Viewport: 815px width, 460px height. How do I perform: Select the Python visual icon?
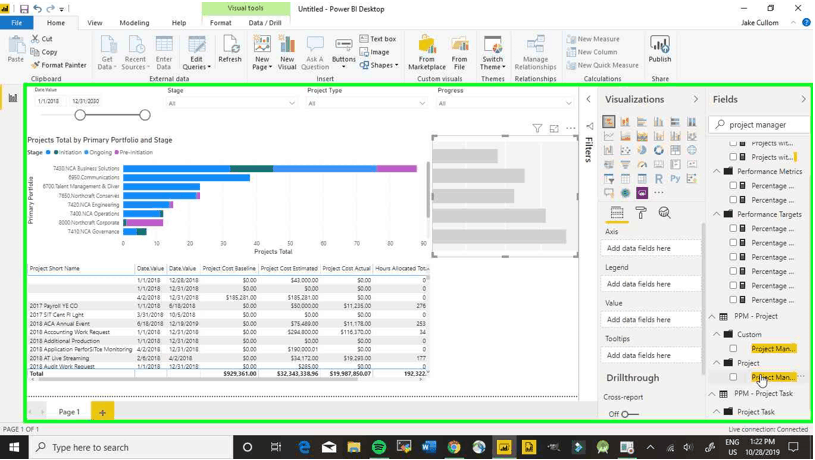[675, 179]
